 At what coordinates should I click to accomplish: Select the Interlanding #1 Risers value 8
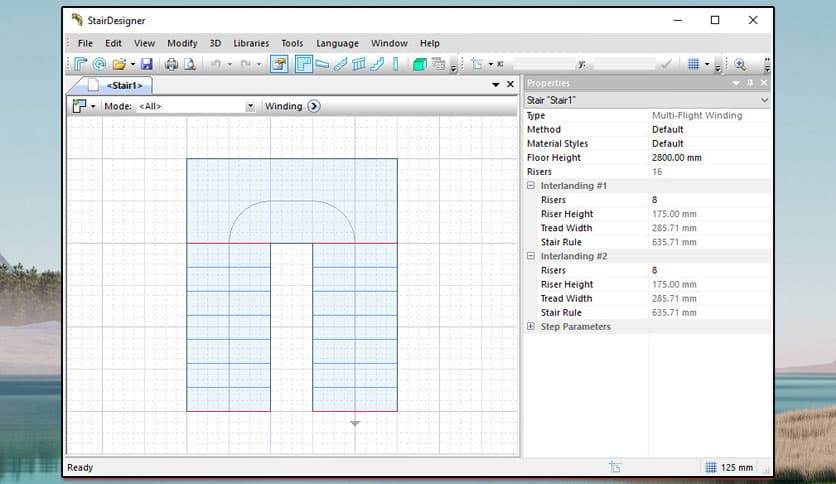click(655, 200)
